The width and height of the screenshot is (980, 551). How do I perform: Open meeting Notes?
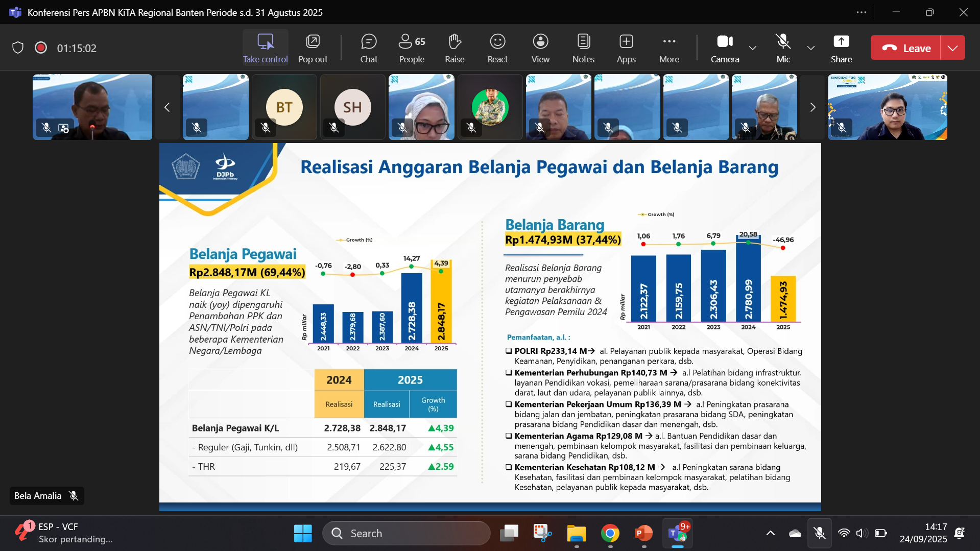tap(583, 47)
